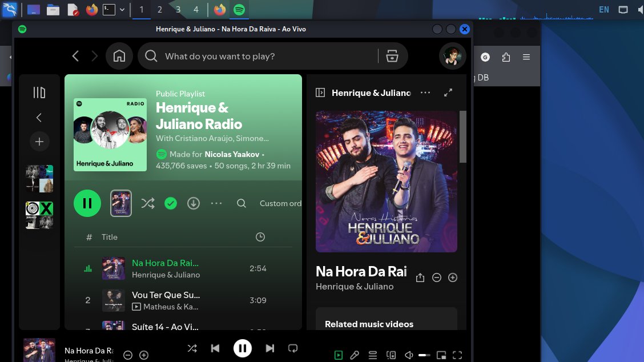Switch to workspace 2 in the taskbar
This screenshot has height=362, width=644.
(160, 10)
